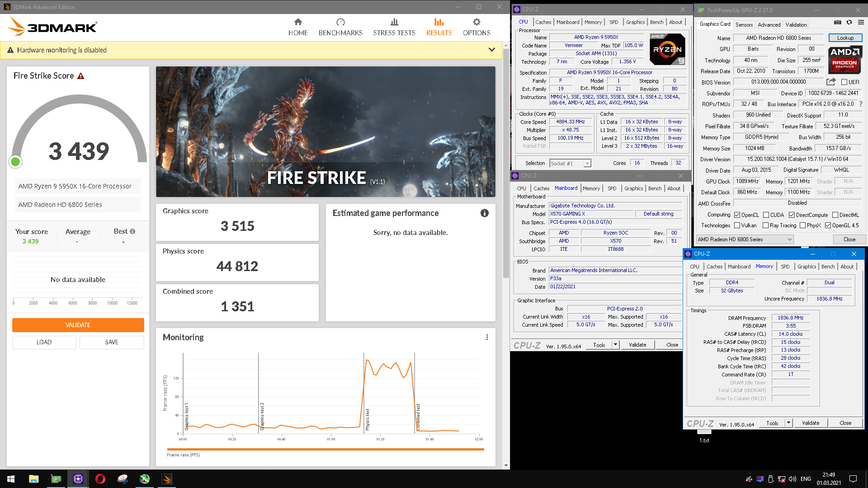
Task: Open the Monitoring three-dot menu
Action: [x=487, y=337]
